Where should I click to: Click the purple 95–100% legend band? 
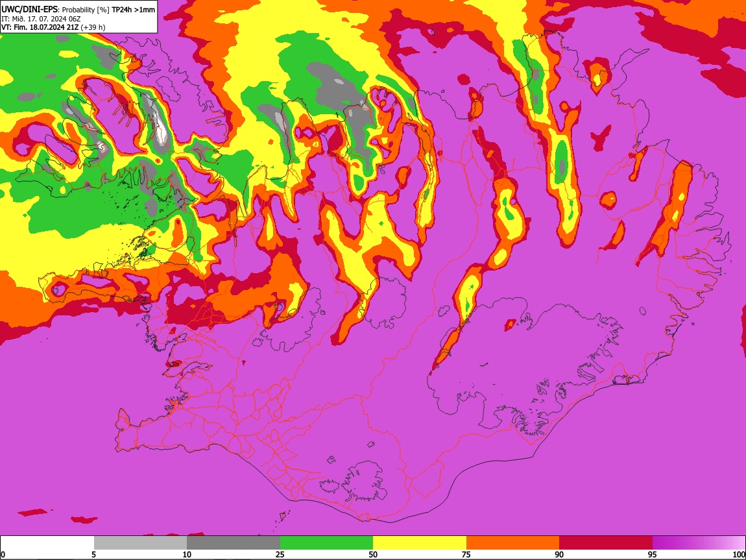coord(699,543)
